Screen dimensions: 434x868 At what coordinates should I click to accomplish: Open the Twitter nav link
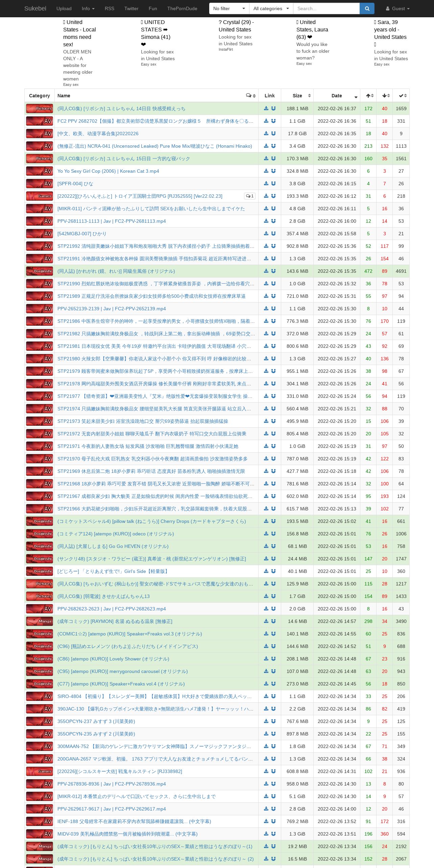tap(131, 8)
